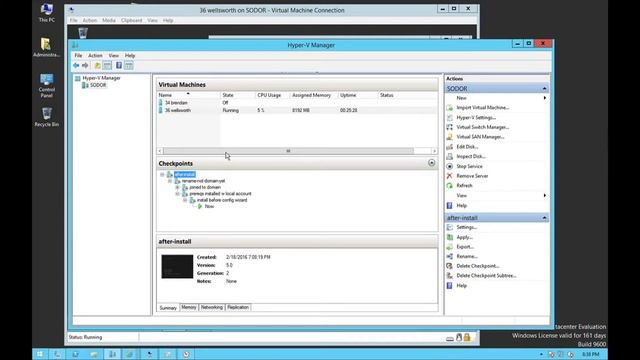Select SODOR server in the tree
Viewport: 640px width, 360px height.
(x=98, y=85)
